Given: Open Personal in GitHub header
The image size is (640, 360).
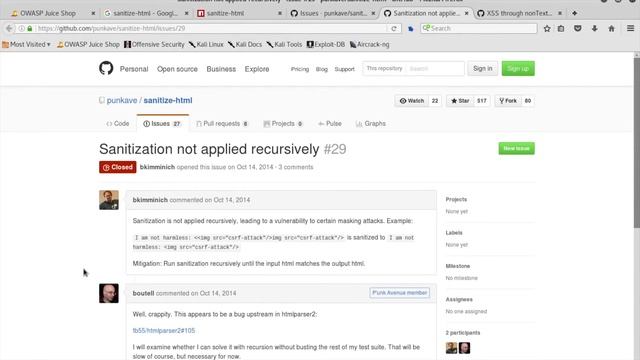Looking at the screenshot, I should [134, 69].
